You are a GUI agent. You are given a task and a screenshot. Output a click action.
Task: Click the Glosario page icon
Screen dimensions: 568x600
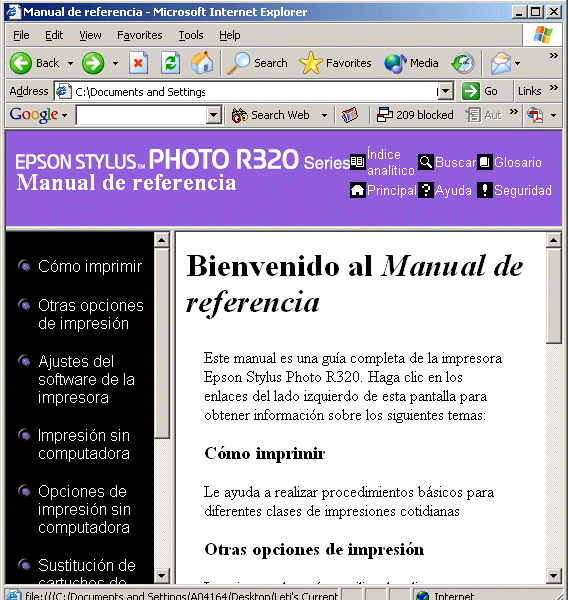[485, 162]
